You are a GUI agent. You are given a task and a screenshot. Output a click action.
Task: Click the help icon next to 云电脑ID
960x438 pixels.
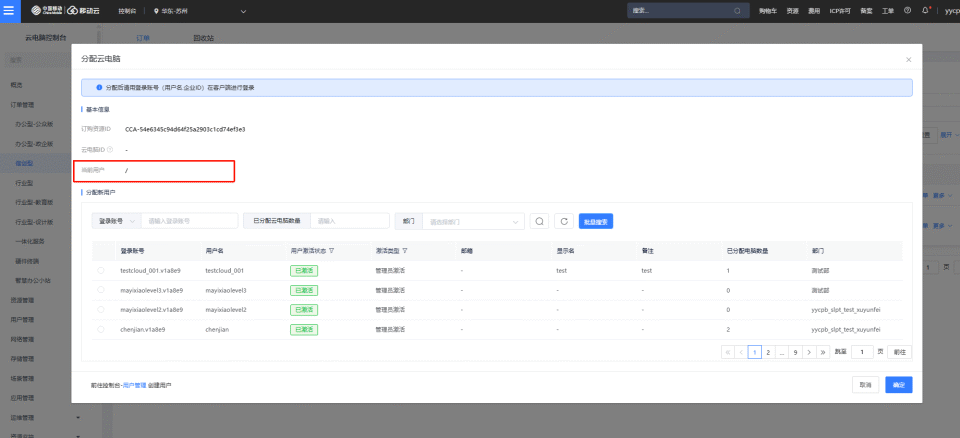[x=110, y=149]
